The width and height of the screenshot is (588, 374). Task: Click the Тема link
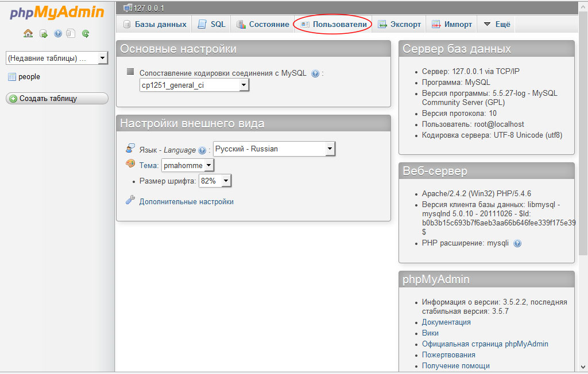click(149, 165)
